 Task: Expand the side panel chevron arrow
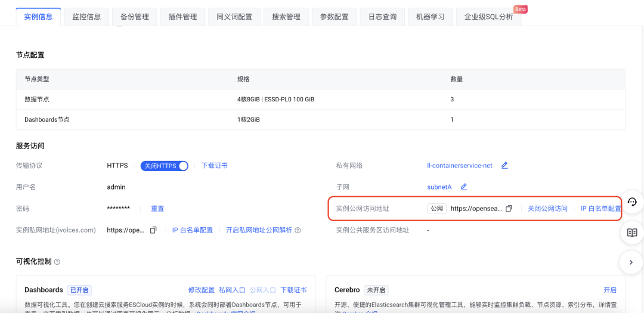click(x=631, y=262)
